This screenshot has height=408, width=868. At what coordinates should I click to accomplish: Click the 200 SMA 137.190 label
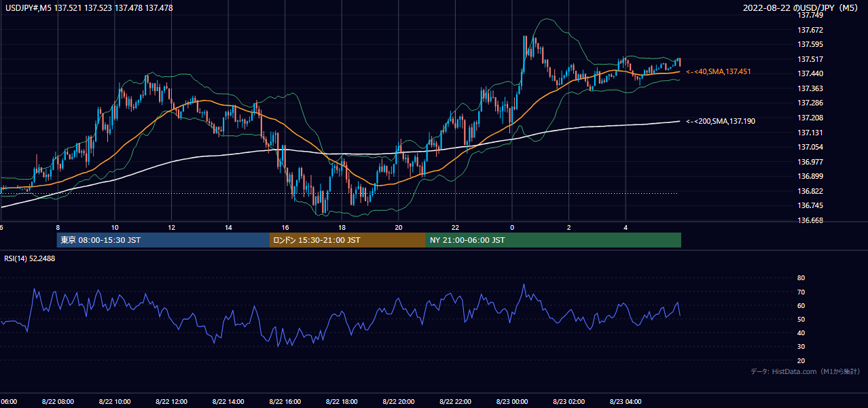click(x=721, y=121)
